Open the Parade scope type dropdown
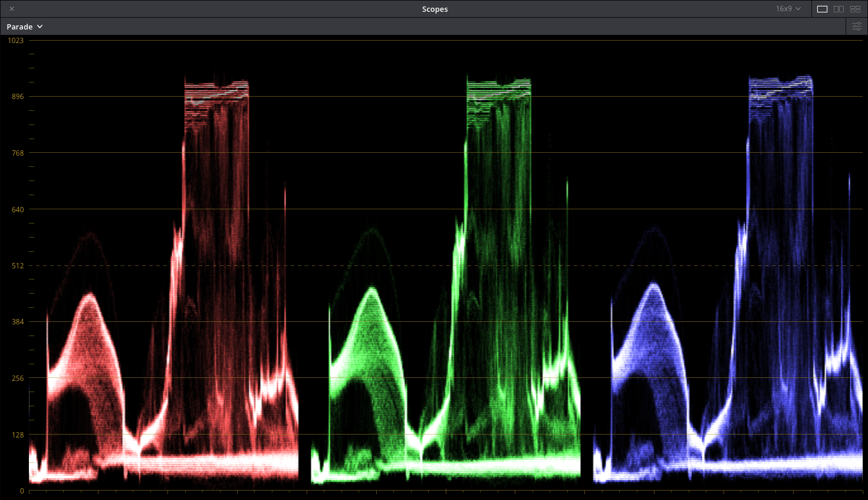 (x=25, y=27)
